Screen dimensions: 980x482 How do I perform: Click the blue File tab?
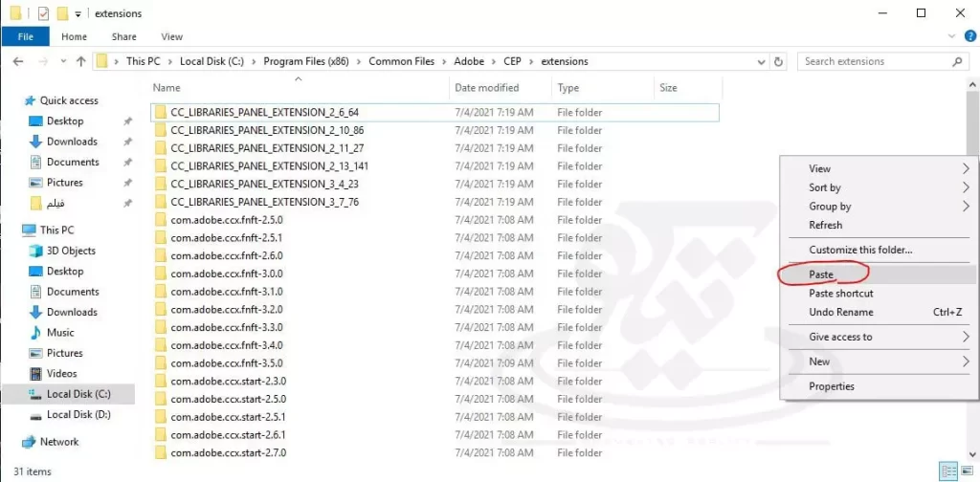tap(26, 36)
